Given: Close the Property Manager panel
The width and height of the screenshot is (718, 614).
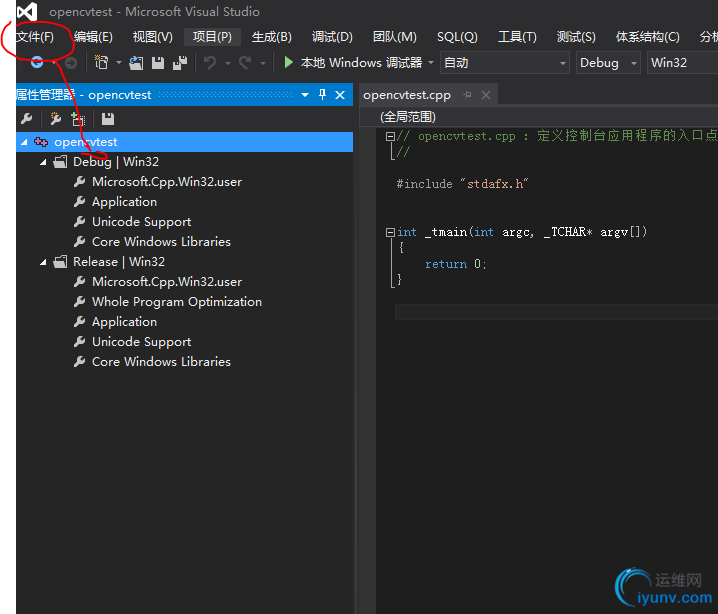Looking at the screenshot, I should (340, 95).
